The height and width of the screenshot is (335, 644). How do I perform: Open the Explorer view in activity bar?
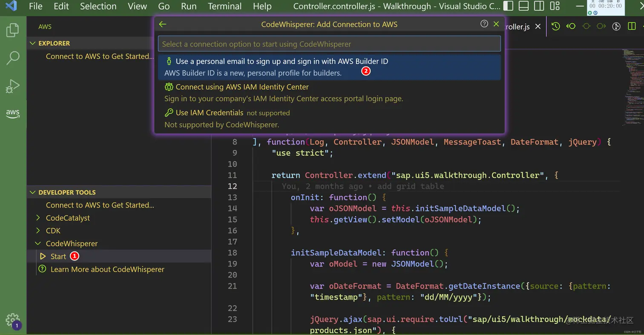click(x=13, y=30)
